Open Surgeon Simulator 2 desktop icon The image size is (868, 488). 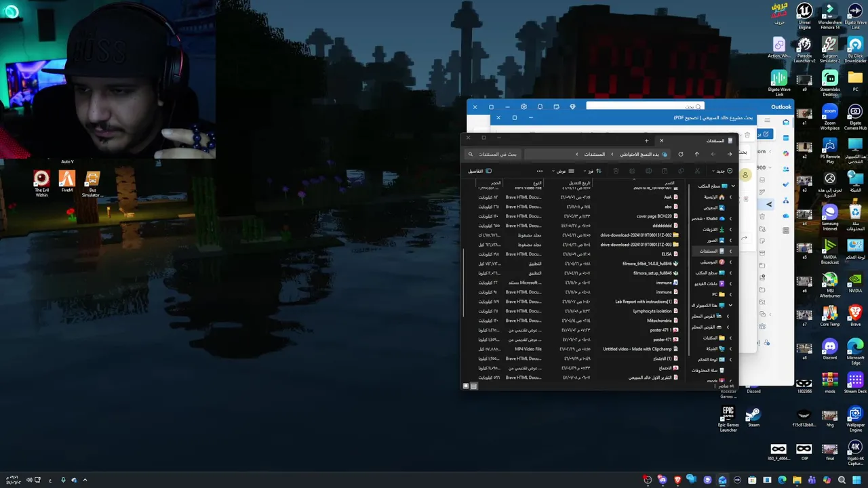pyautogui.click(x=829, y=50)
